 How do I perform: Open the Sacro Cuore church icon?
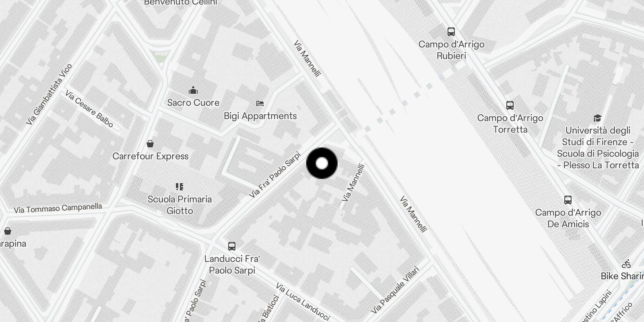tap(193, 90)
